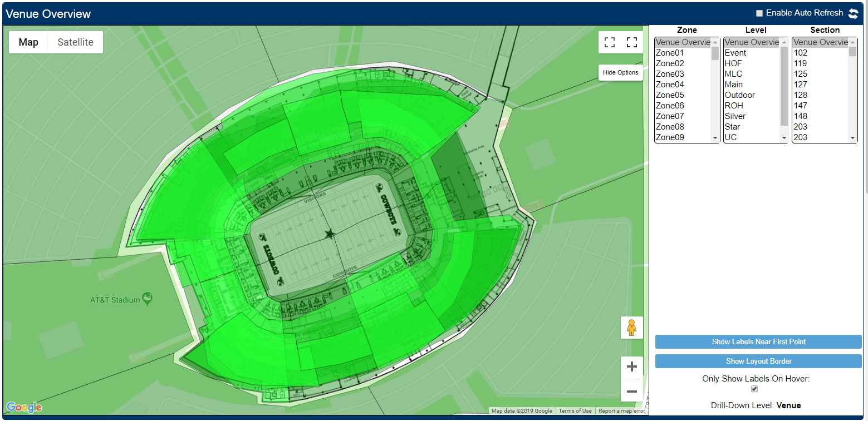Click the Show Layout Border button
The image size is (868, 421).
(x=758, y=361)
